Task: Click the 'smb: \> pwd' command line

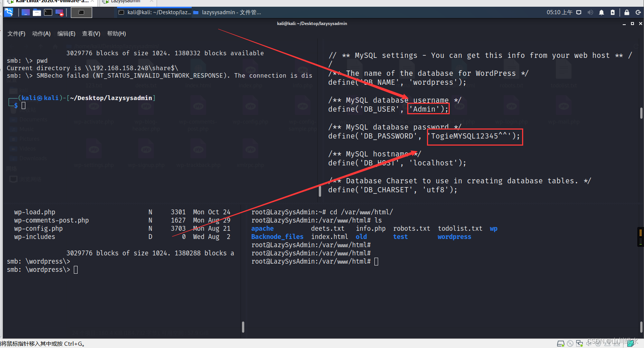Action: coord(27,60)
